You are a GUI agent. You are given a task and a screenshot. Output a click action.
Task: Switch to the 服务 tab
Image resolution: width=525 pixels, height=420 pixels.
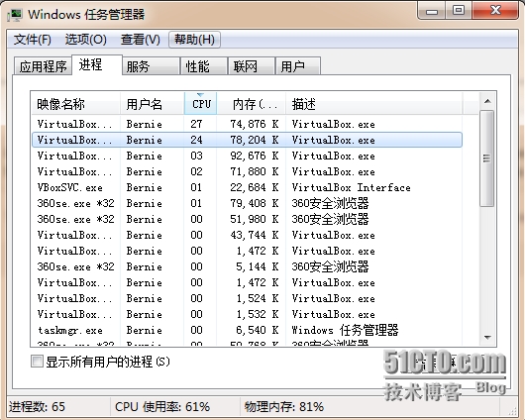[151, 66]
